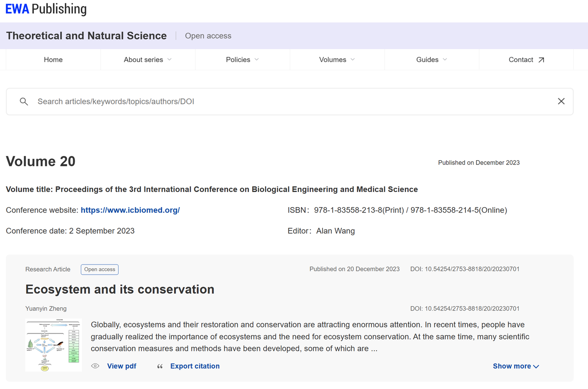Click the Theoretical and Natural Science title

coord(86,36)
